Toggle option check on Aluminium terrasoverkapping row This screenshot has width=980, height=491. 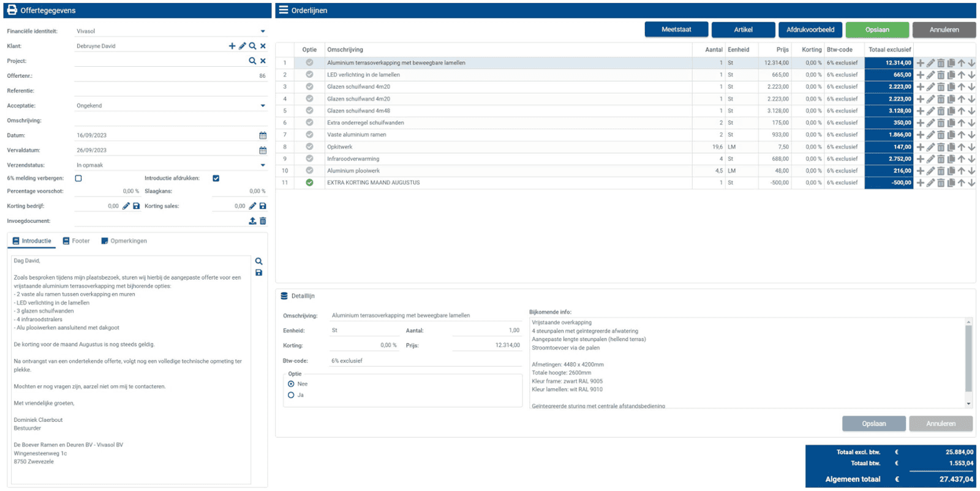[309, 62]
